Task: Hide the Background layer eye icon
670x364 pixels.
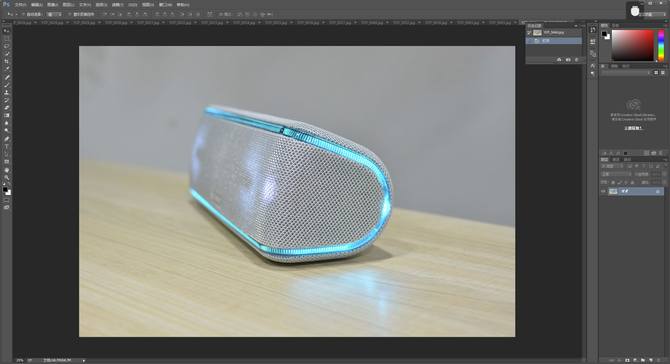Action: tap(604, 191)
